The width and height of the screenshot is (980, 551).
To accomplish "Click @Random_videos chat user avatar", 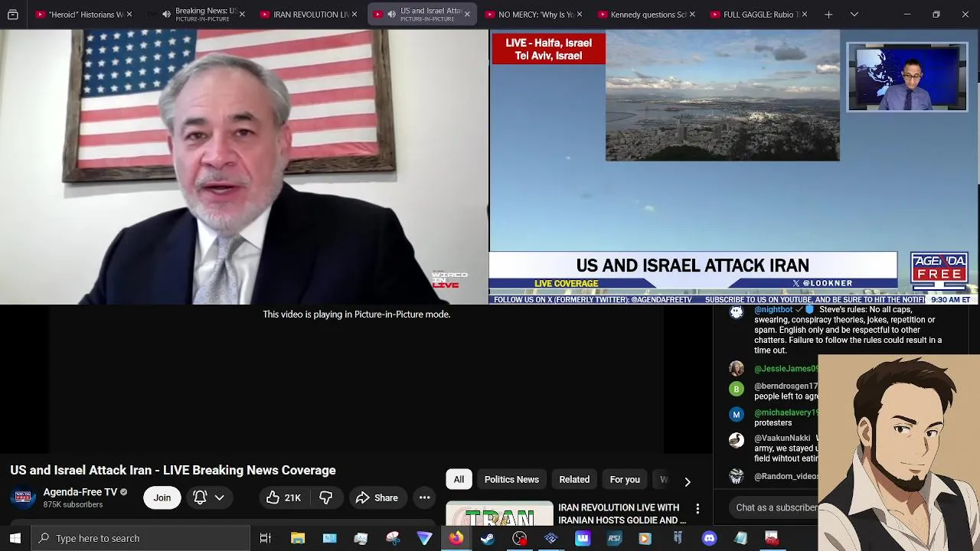I will click(737, 476).
